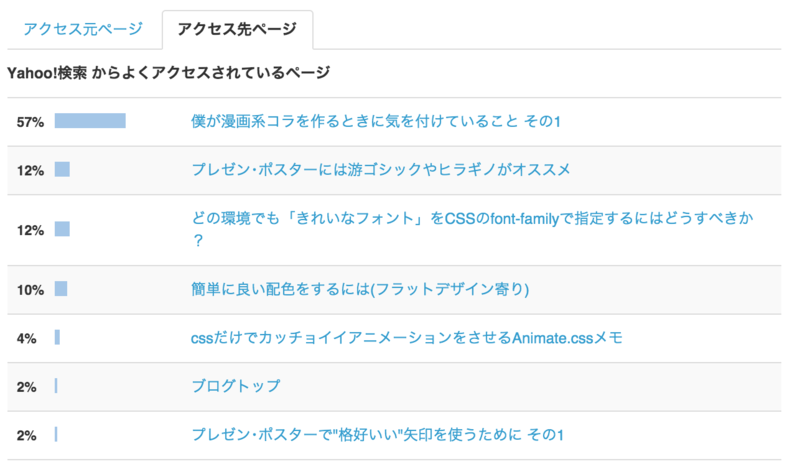The height and width of the screenshot is (464, 800).
Task: Open the Animate.cssメモ article link
Action: [407, 339]
